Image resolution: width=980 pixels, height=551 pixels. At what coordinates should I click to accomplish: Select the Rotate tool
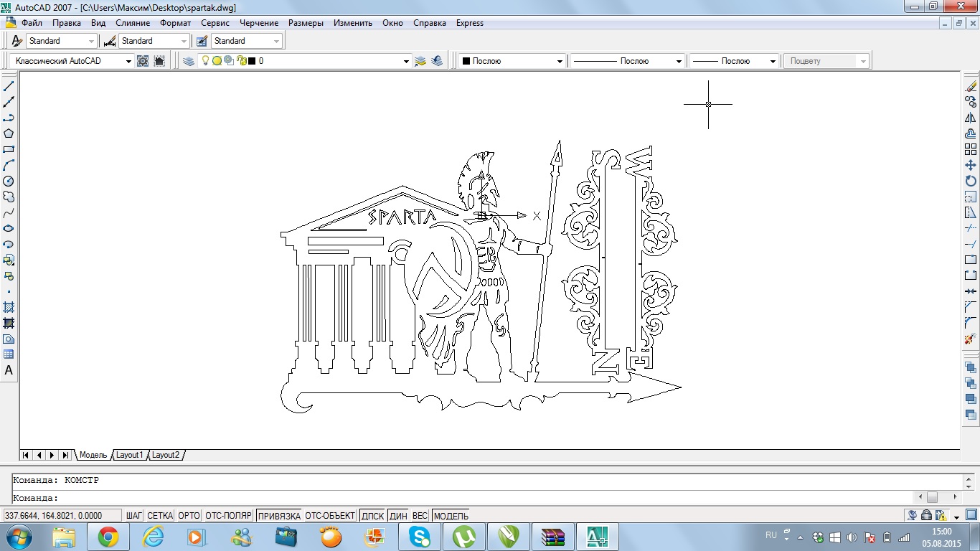click(x=971, y=181)
